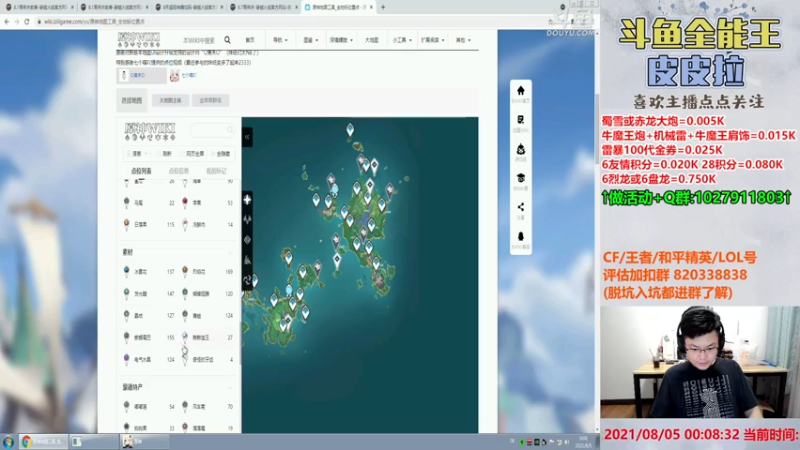This screenshot has width=800, height=450.
Task: Open the 导航 navigation dropdown
Action: [x=280, y=40]
